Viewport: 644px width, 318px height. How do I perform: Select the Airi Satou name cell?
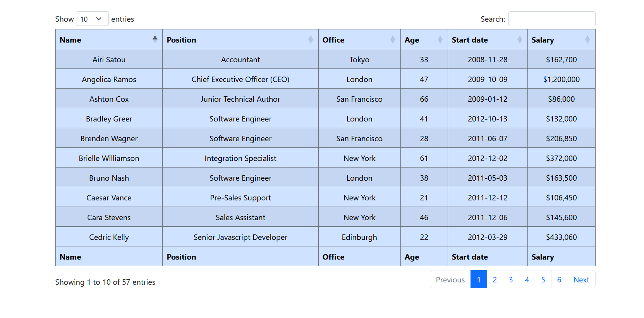click(x=109, y=60)
